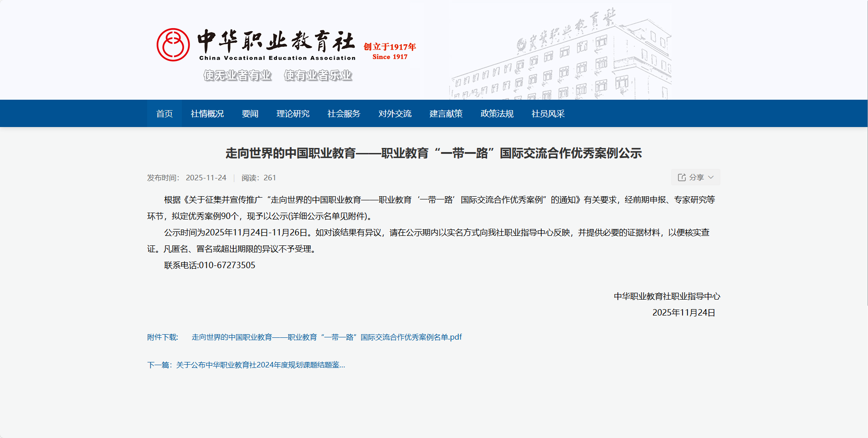Click the article headline about 一带一路 cases
868x438 pixels.
[433, 153]
